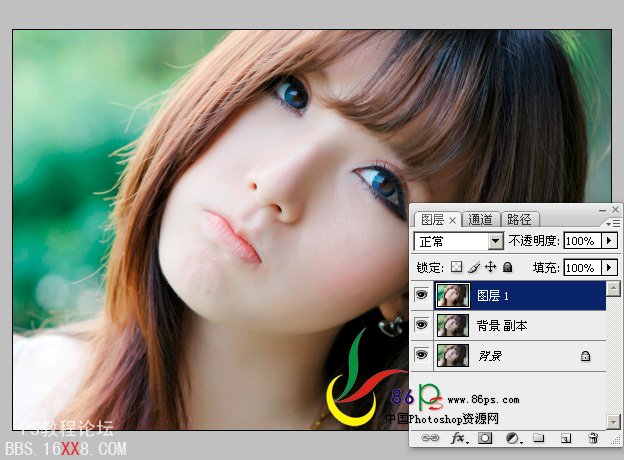Select the 背景 副本 layer thumbnail
624x460 pixels.
coord(453,325)
